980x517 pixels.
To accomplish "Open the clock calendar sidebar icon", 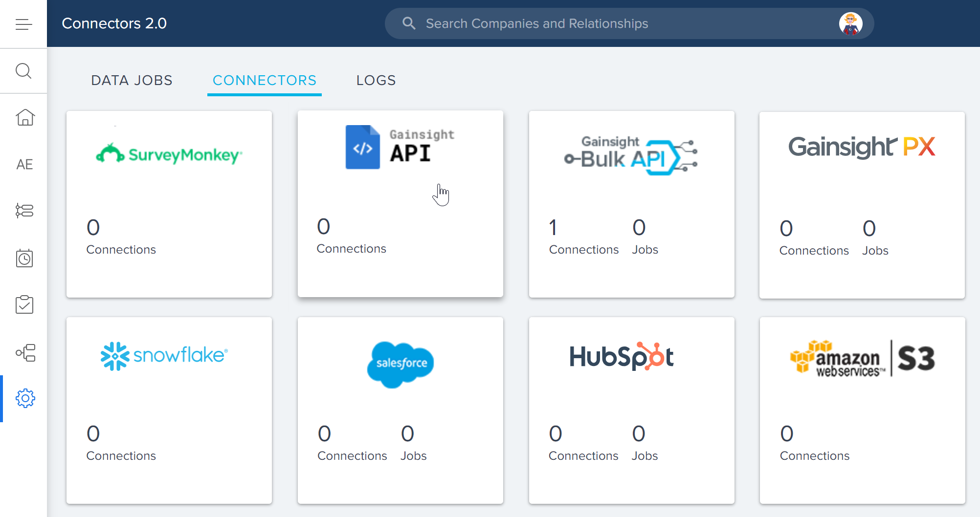I will click(x=24, y=258).
